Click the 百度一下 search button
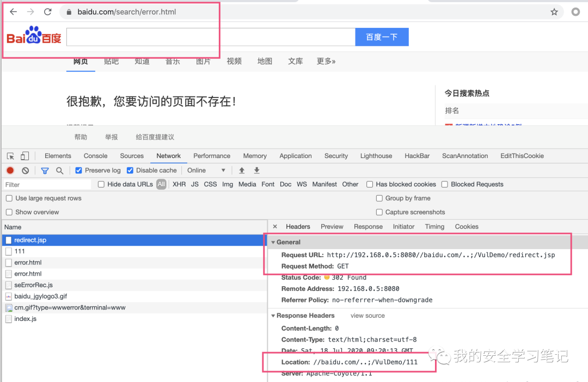The width and height of the screenshot is (588, 382). point(382,37)
